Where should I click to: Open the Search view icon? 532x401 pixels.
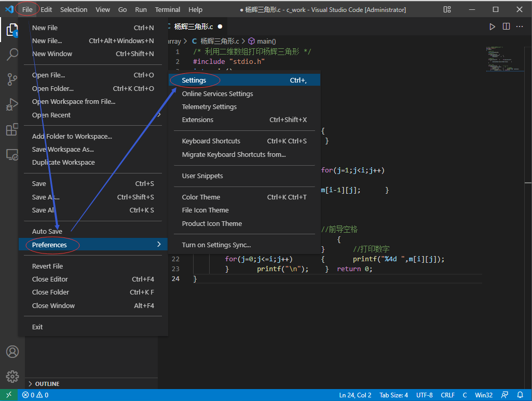pyautogui.click(x=12, y=55)
